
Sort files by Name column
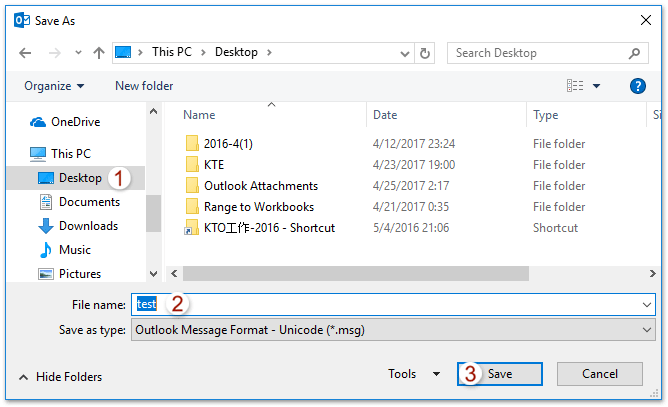click(x=199, y=115)
